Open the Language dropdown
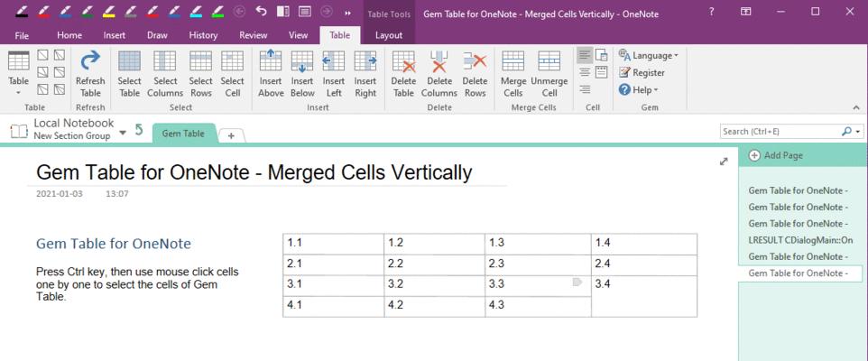This screenshot has height=361, width=868. 648,55
